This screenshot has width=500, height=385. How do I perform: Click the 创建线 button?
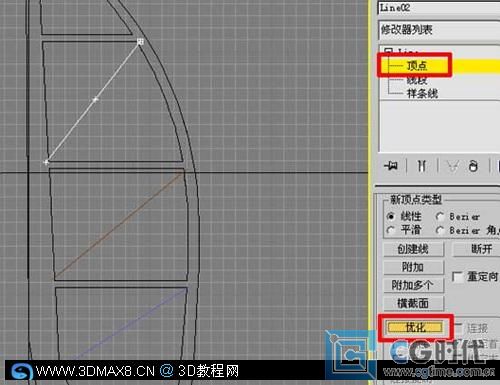tap(413, 249)
